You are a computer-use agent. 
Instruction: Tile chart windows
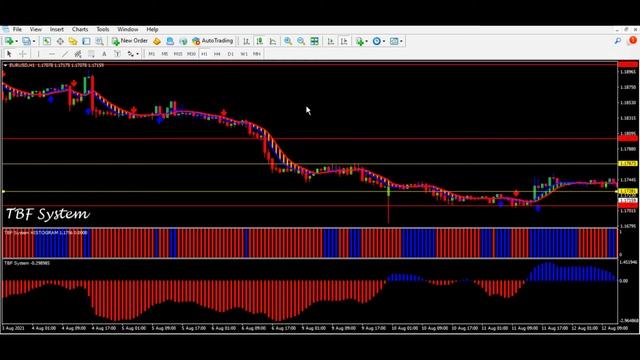click(314, 41)
